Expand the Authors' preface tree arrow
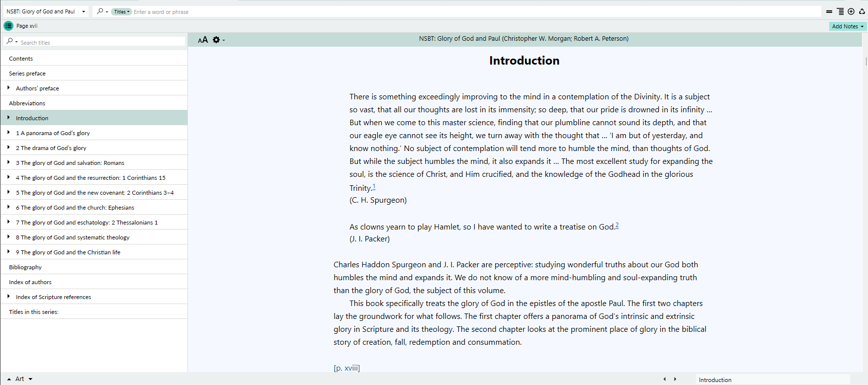This screenshot has height=385, width=868. (8, 88)
